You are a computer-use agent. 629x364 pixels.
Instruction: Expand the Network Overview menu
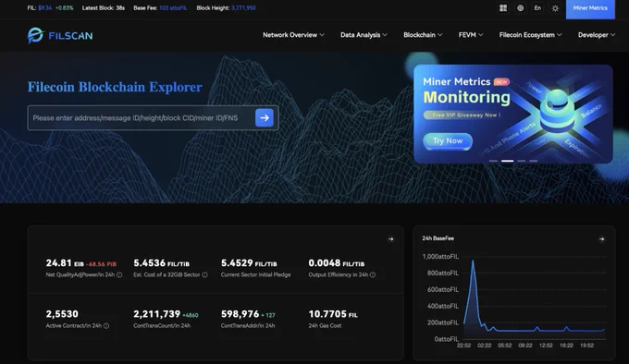coord(293,35)
